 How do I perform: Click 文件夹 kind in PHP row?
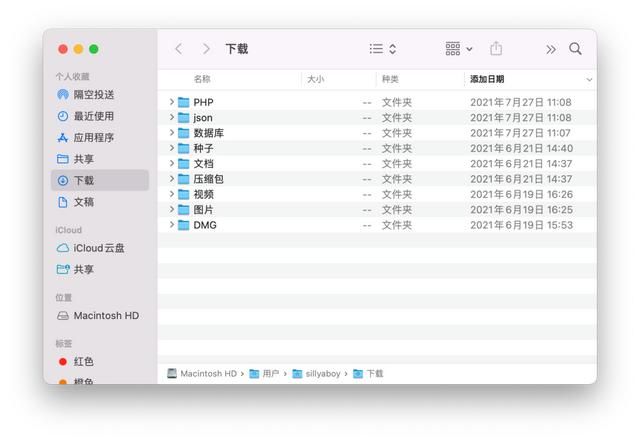tap(397, 102)
